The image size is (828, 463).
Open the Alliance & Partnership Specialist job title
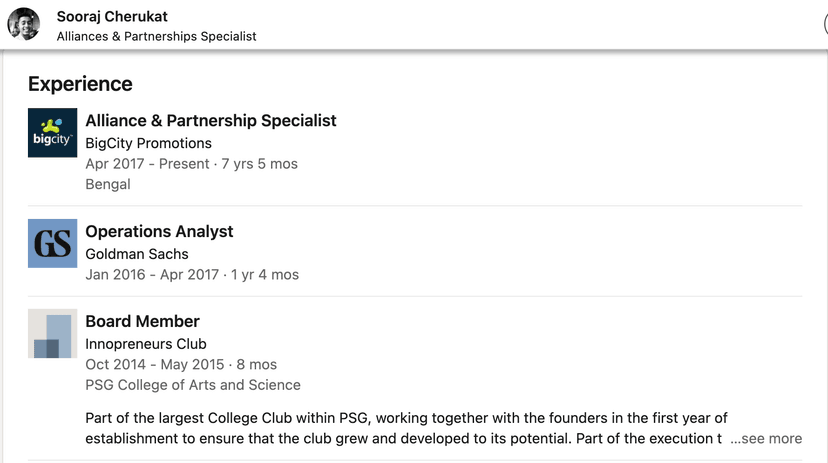click(x=210, y=121)
